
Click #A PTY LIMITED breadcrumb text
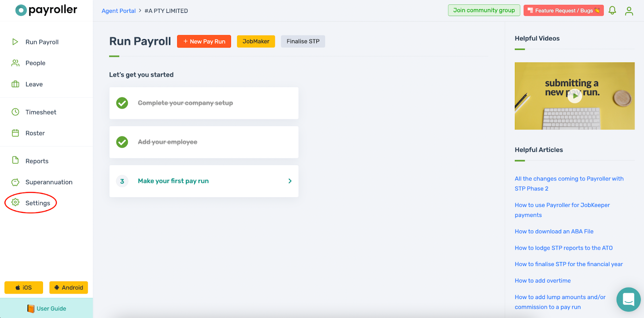click(166, 11)
